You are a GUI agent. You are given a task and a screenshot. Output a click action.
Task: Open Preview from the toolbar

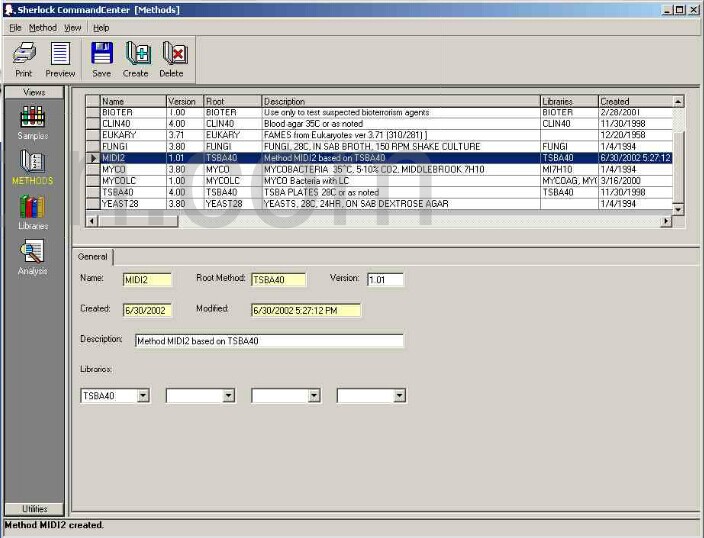[60, 59]
